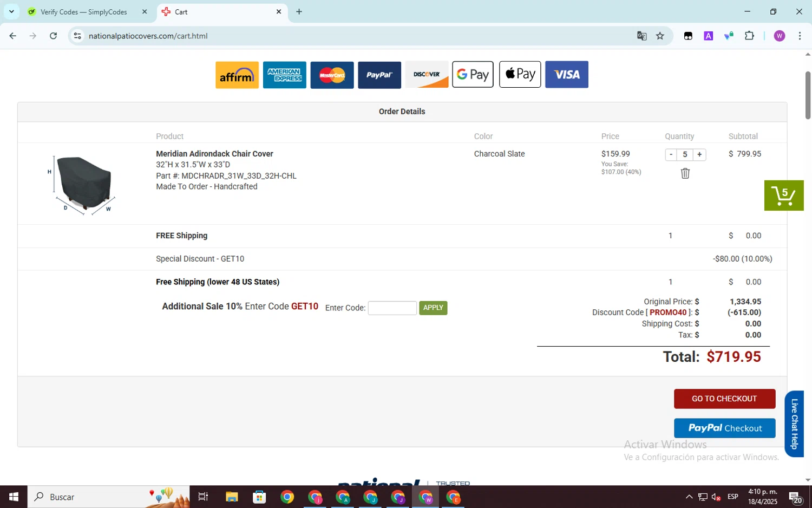Go forward in browser history
This screenshot has height=508, width=812.
33,36
